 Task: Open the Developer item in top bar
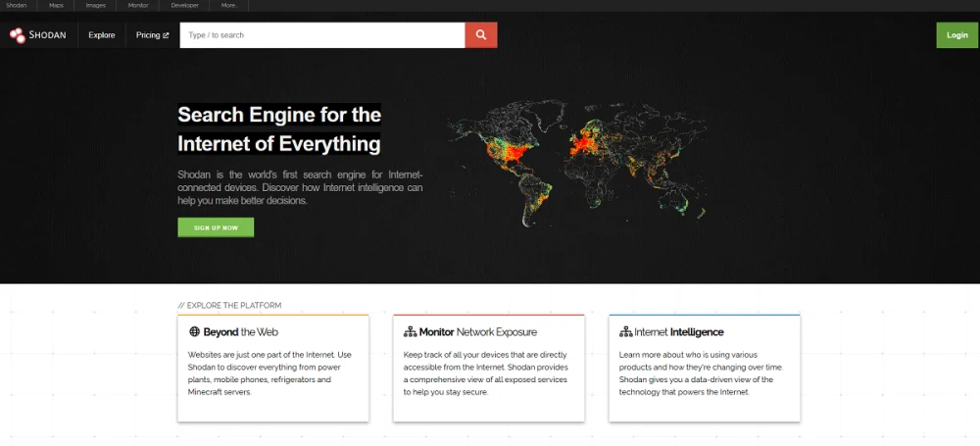[x=185, y=6]
